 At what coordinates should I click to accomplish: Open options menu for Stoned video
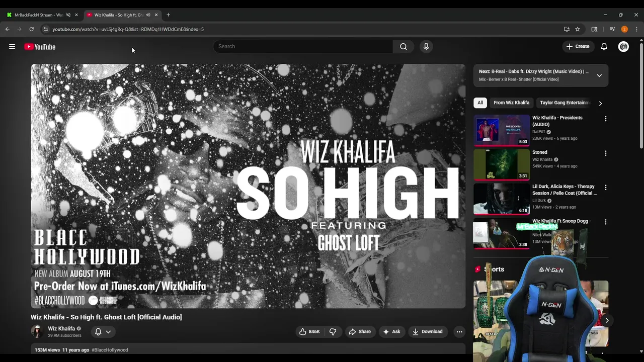(605, 153)
